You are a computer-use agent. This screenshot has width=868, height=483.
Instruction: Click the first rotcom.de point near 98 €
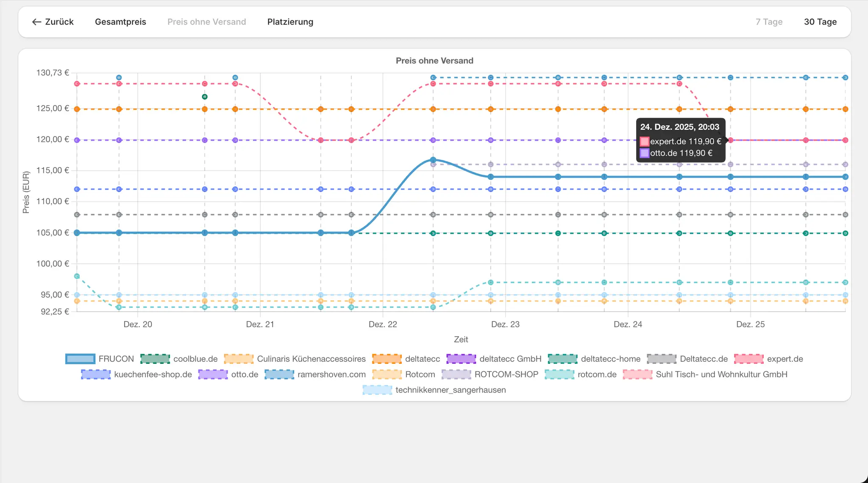coord(77,276)
